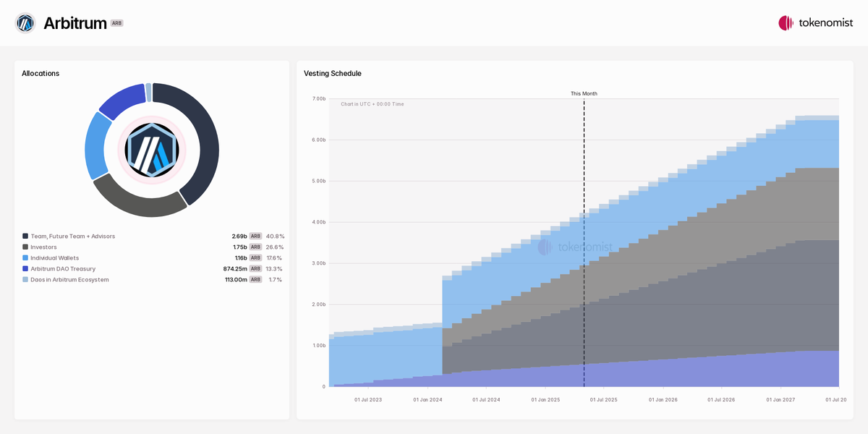The height and width of the screenshot is (434, 868).
Task: Click ARB badge in the Investors row
Action: click(x=255, y=247)
